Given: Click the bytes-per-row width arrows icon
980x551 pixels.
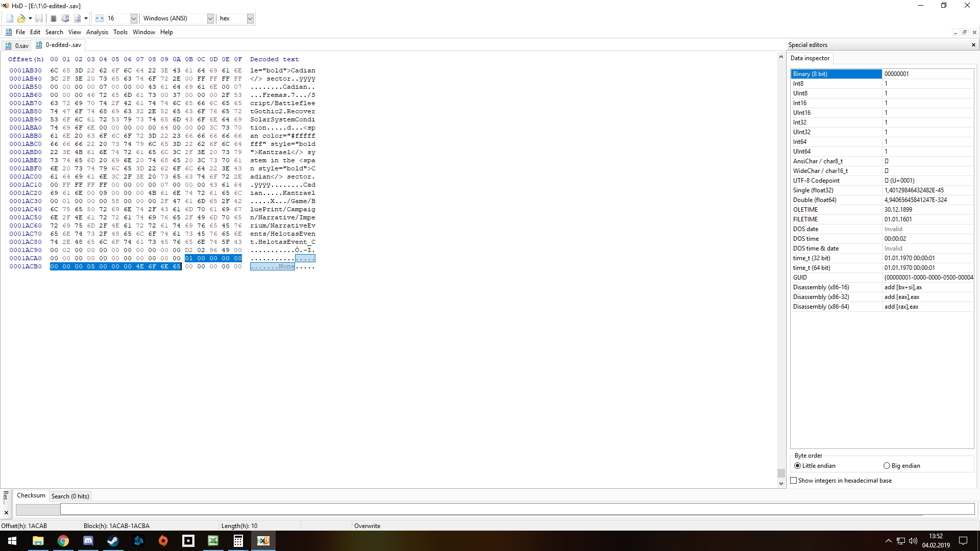Looking at the screenshot, I should pyautogui.click(x=100, y=18).
